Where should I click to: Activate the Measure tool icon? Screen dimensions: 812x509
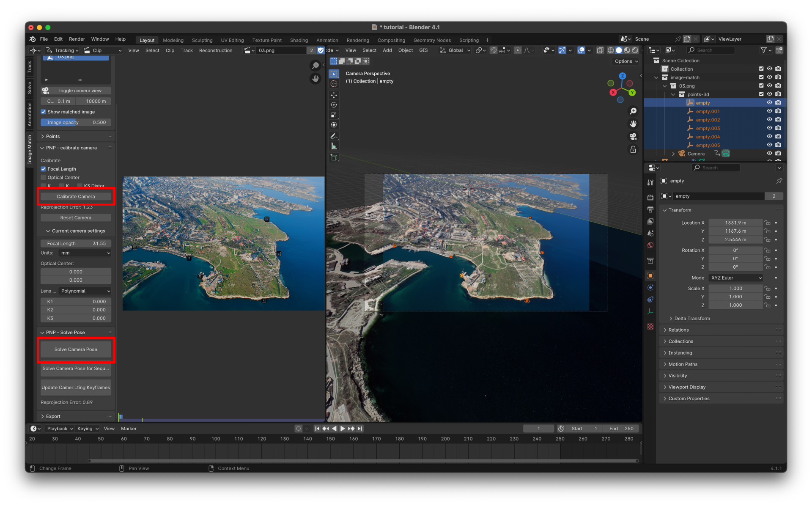[334, 146]
